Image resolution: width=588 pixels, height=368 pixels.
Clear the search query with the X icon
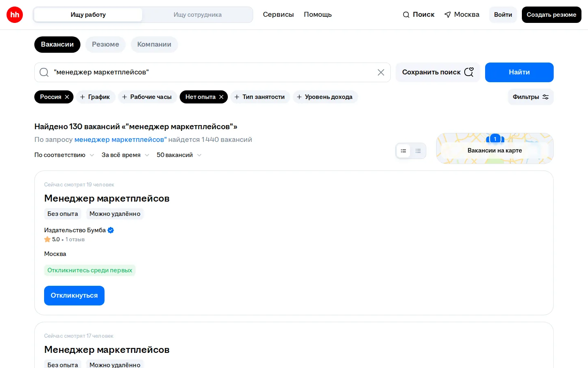click(x=381, y=72)
